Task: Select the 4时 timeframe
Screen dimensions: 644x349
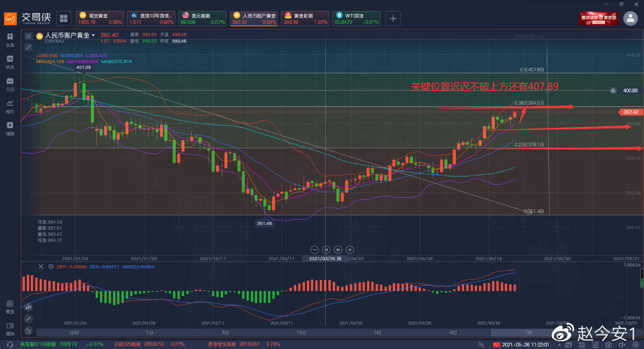Action: tap(453, 333)
